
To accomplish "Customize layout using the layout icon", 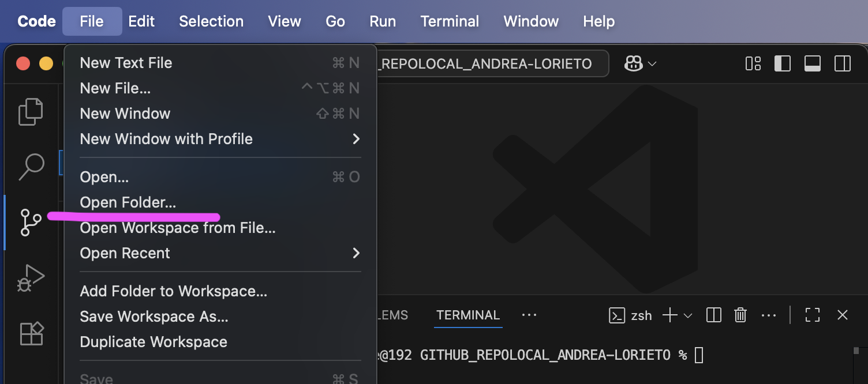I will coord(753,63).
